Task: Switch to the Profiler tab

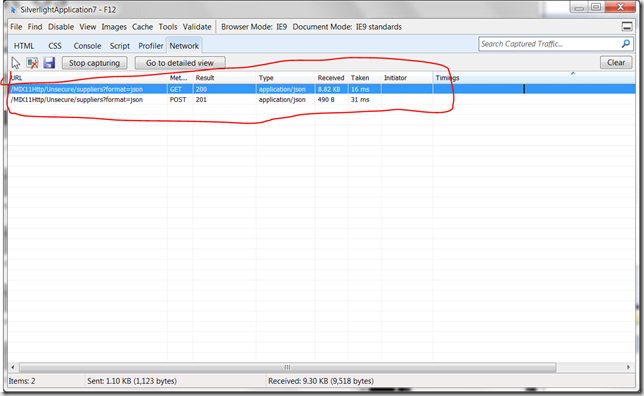Action: pos(150,46)
